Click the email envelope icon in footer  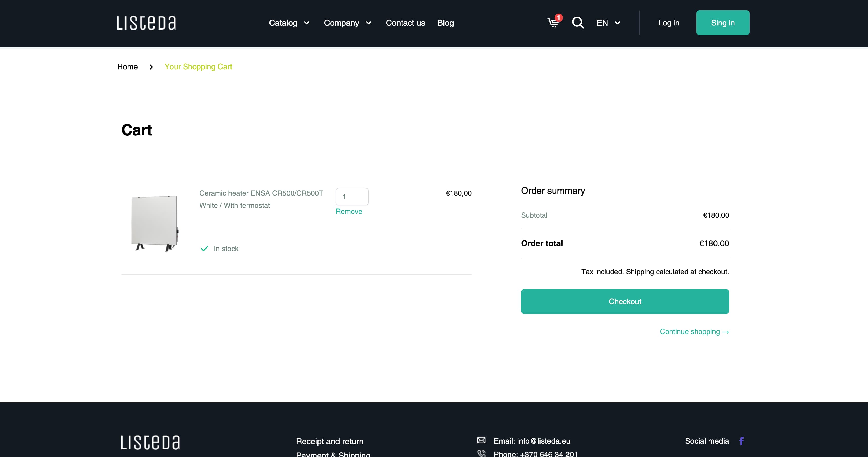click(481, 440)
